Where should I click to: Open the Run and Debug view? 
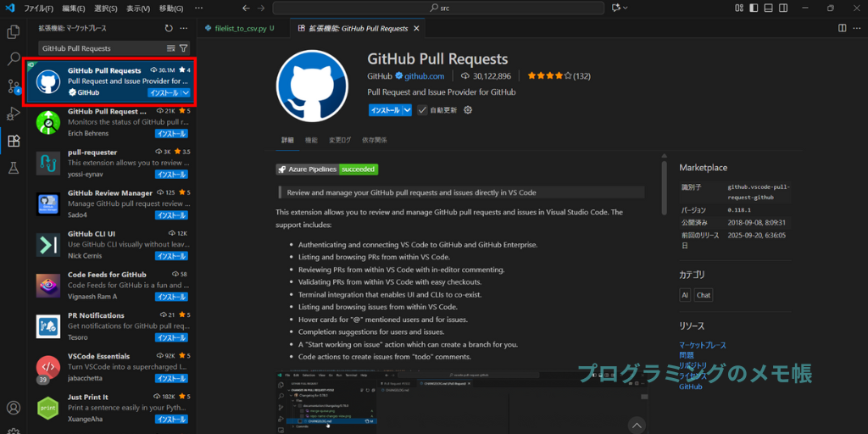tap(14, 114)
